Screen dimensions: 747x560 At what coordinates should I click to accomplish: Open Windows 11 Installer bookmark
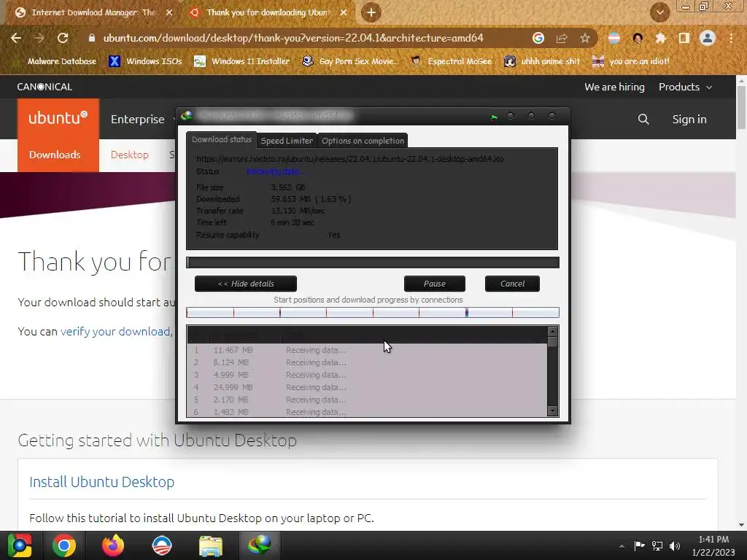242,61
